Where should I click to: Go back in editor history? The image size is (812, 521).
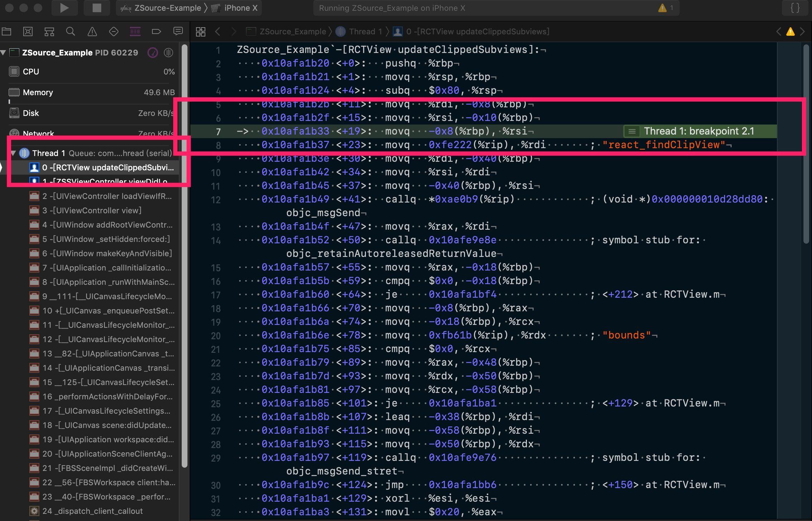pos(217,31)
